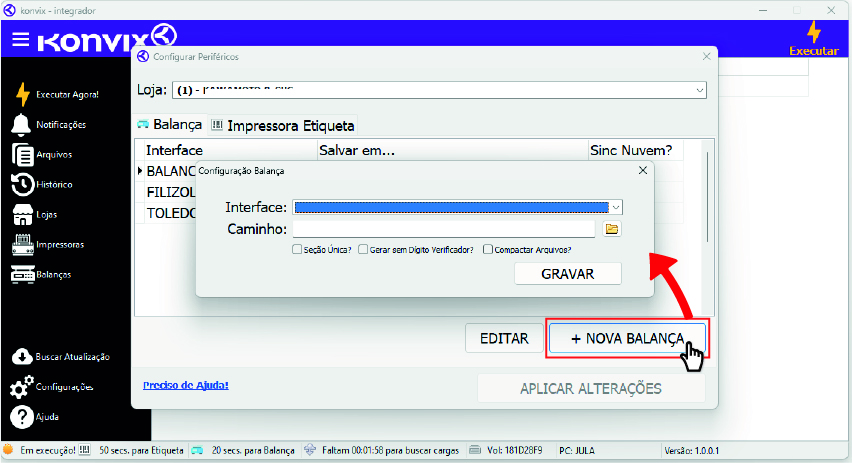Select the first BALANC row in table
852x463 pixels.
coord(170,171)
